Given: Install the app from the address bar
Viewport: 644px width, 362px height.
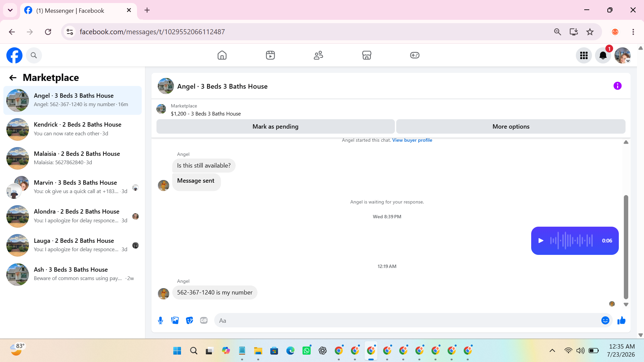Looking at the screenshot, I should tap(574, 32).
